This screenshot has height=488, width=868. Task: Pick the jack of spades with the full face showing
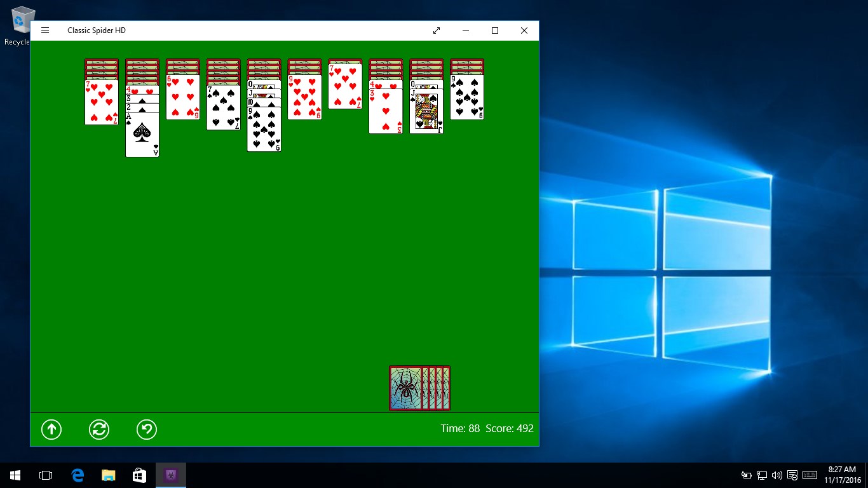coord(426,111)
